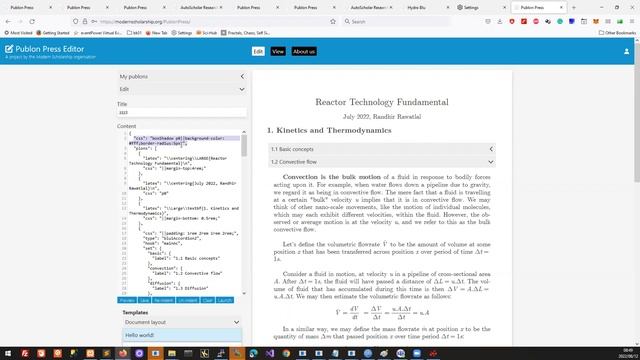The width and height of the screenshot is (640, 360).
Task: Open the red shield extension icon
Action: 512,21
